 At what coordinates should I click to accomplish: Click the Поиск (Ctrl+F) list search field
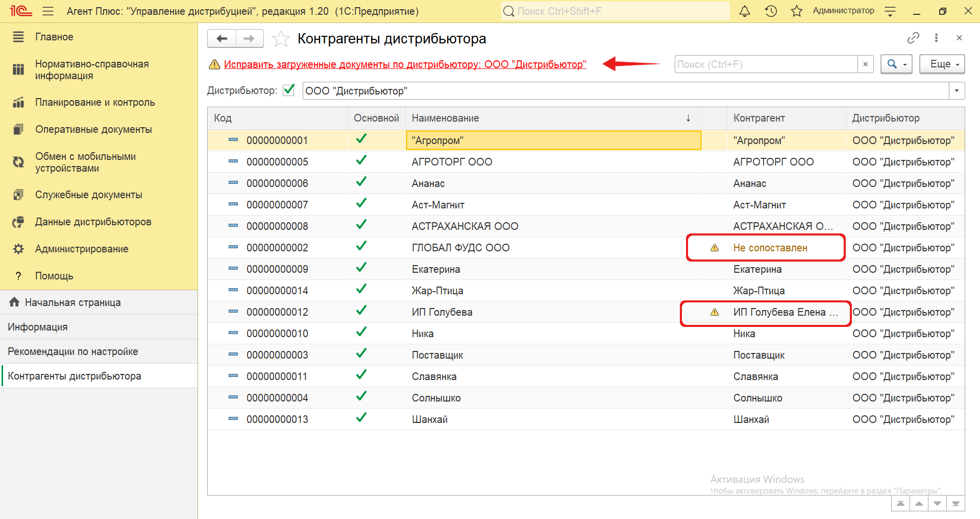tap(766, 64)
